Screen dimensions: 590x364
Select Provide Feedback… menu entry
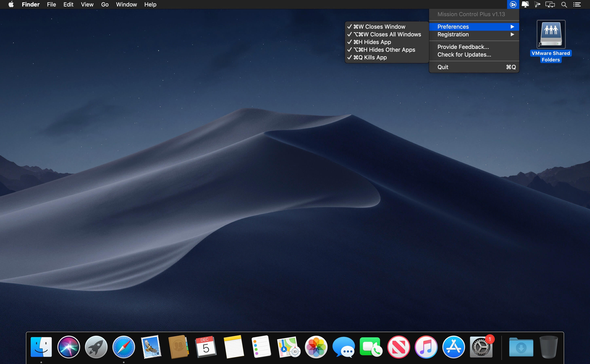coord(463,47)
